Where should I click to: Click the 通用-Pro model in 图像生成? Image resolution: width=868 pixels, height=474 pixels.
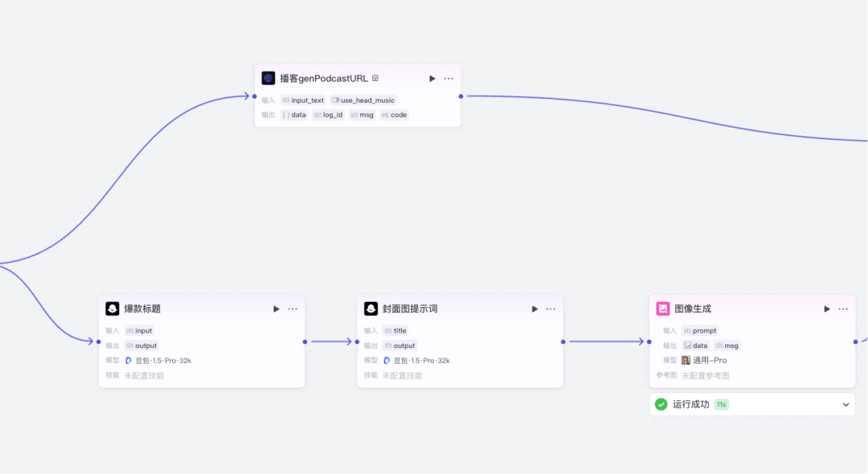point(705,361)
